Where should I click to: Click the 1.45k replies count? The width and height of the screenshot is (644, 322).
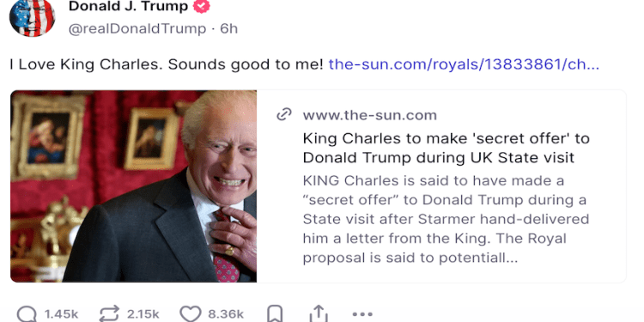click(61, 314)
